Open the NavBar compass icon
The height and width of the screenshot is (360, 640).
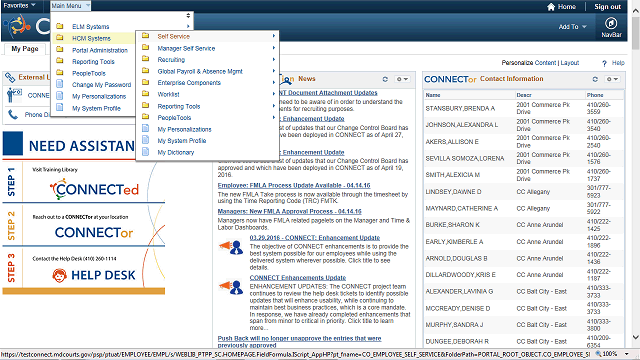pos(611,23)
